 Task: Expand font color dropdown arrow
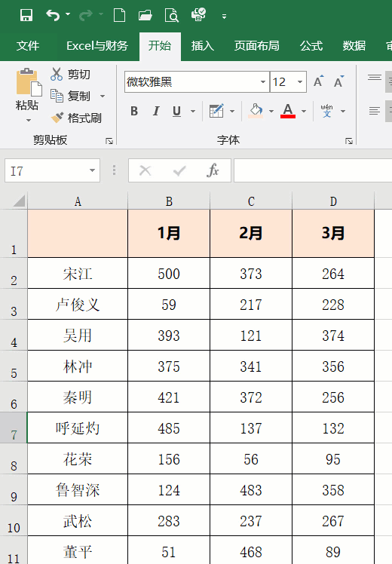(304, 111)
